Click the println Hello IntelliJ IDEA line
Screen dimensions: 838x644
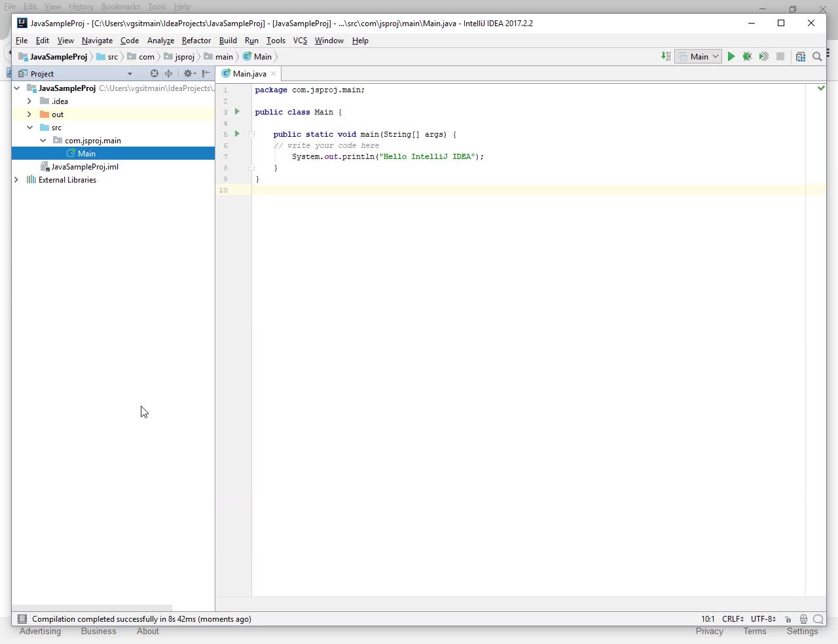pyautogui.click(x=388, y=156)
